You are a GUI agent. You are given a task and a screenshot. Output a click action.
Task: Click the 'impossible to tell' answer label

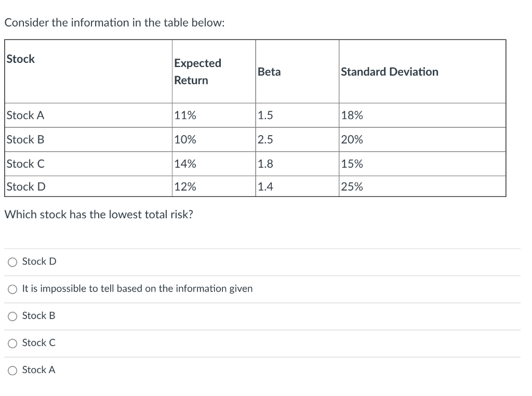point(137,288)
